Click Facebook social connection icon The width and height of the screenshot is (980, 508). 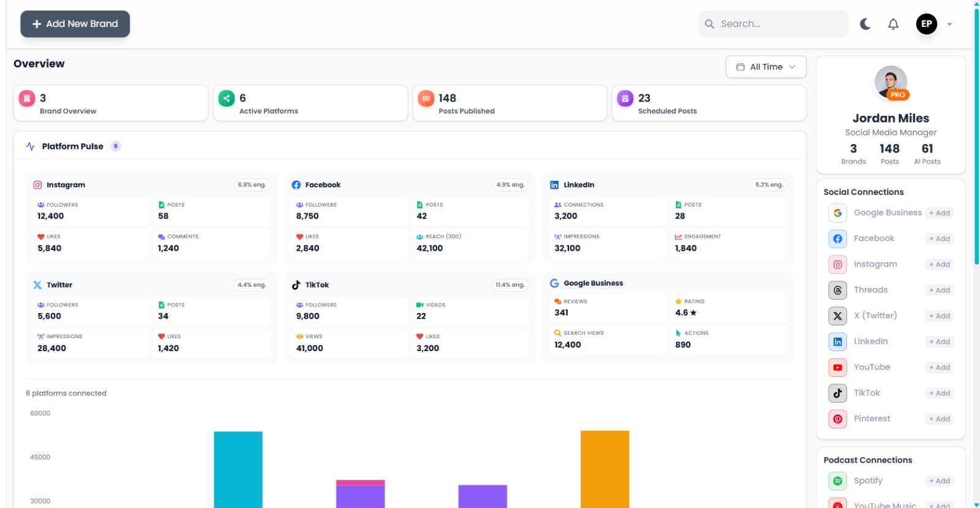pos(837,239)
